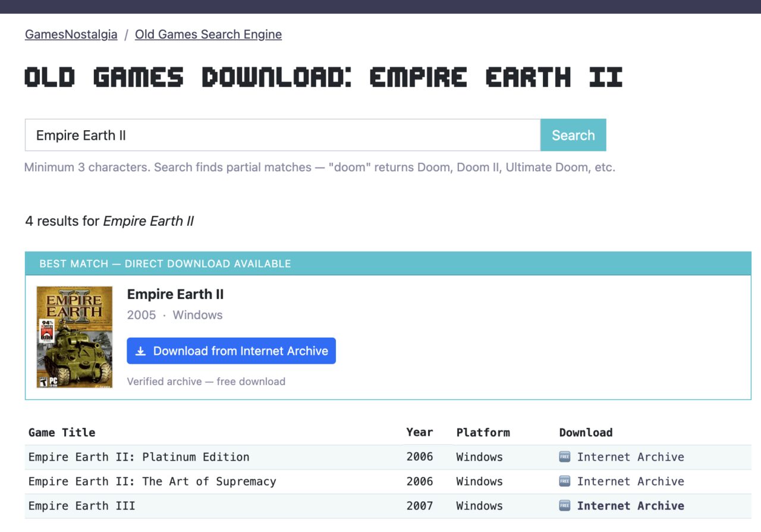The height and width of the screenshot is (532, 761).
Task: Click the Game Title column header
Action: [x=62, y=433]
